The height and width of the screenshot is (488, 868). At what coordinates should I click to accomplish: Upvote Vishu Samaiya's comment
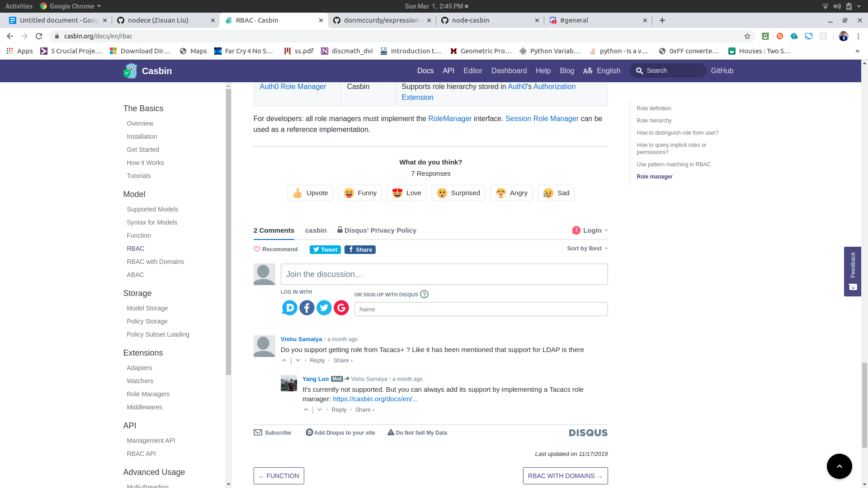(284, 360)
